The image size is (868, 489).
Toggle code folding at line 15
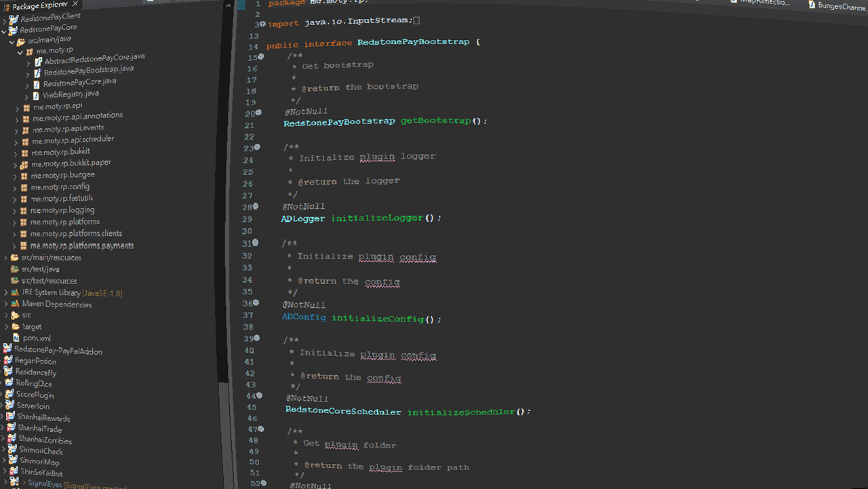(260, 57)
